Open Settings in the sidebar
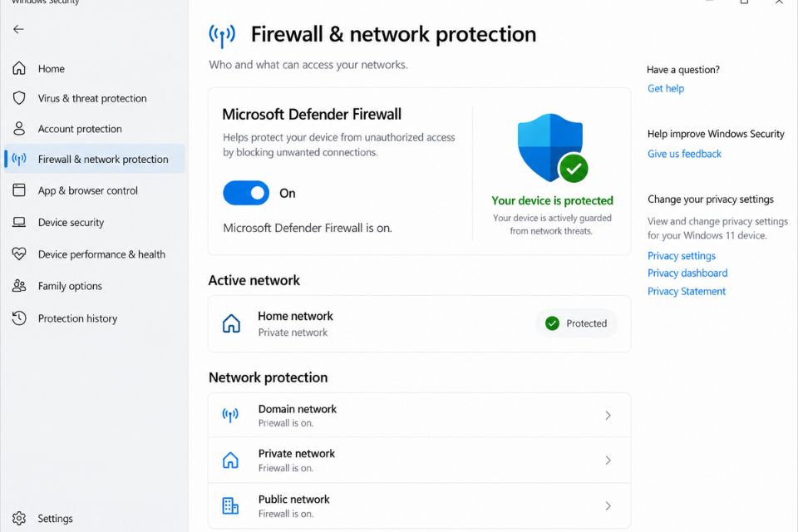This screenshot has width=798, height=532. click(95, 518)
